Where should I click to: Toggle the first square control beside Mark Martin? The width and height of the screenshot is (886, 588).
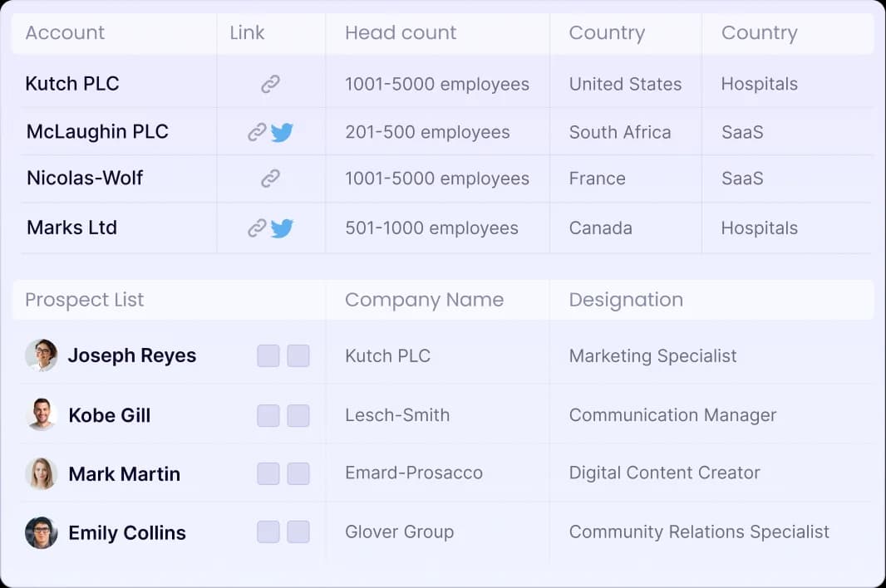pos(268,473)
